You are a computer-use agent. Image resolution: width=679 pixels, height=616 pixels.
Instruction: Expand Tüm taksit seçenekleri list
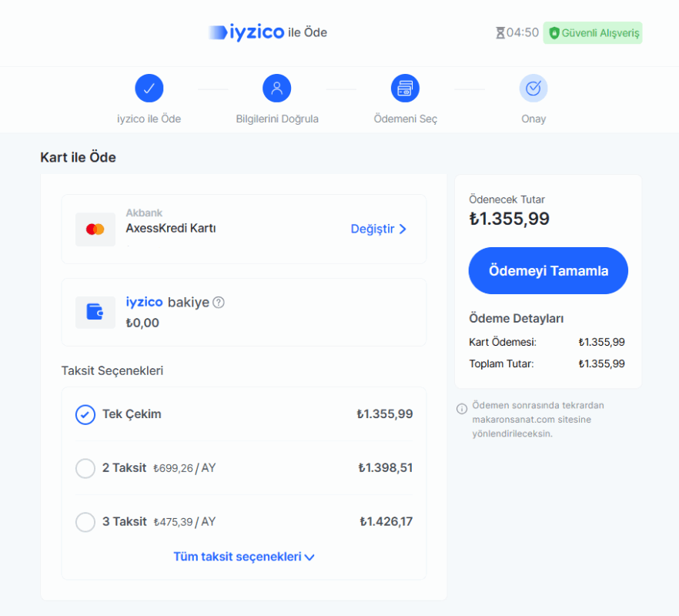(244, 557)
